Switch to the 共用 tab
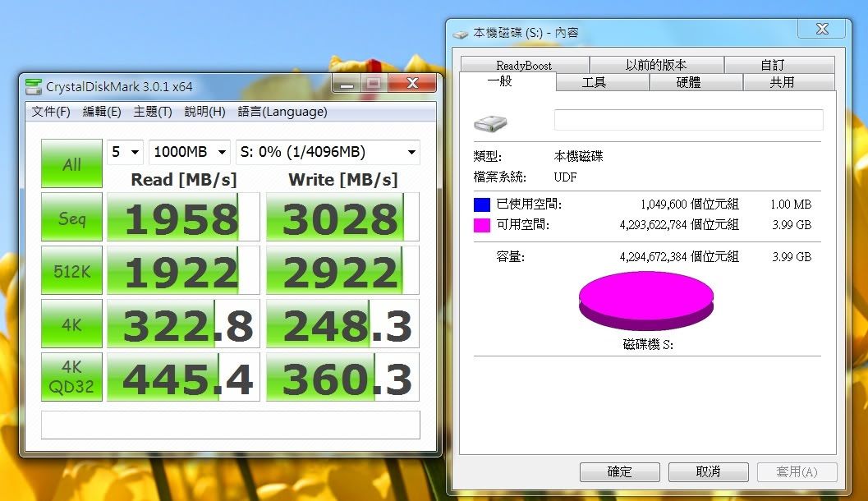The image size is (868, 501). point(789,82)
